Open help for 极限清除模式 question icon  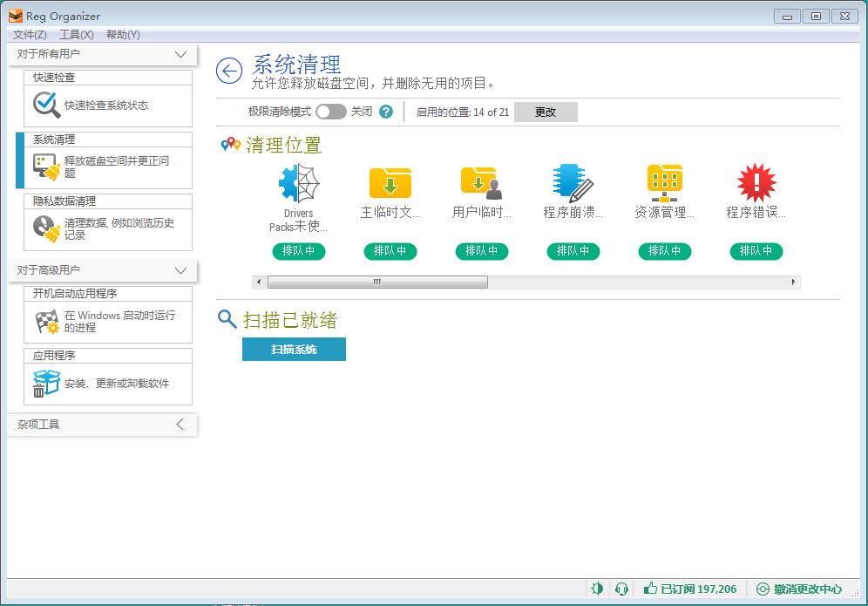[386, 112]
